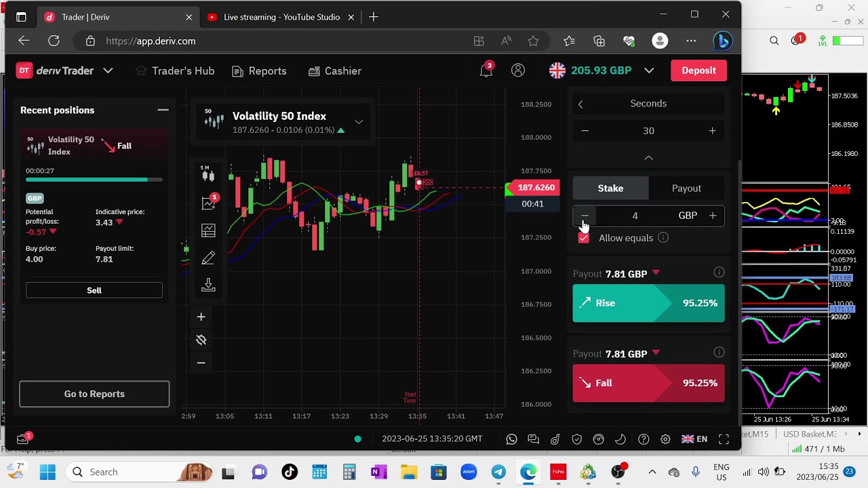The width and height of the screenshot is (868, 488).
Task: Open account limits gauge icon
Action: [598, 439]
